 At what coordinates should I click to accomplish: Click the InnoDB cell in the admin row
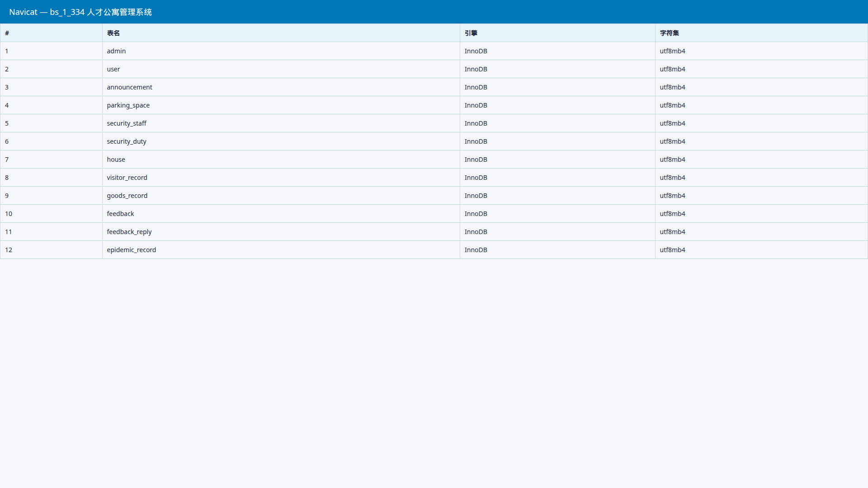[x=557, y=51]
